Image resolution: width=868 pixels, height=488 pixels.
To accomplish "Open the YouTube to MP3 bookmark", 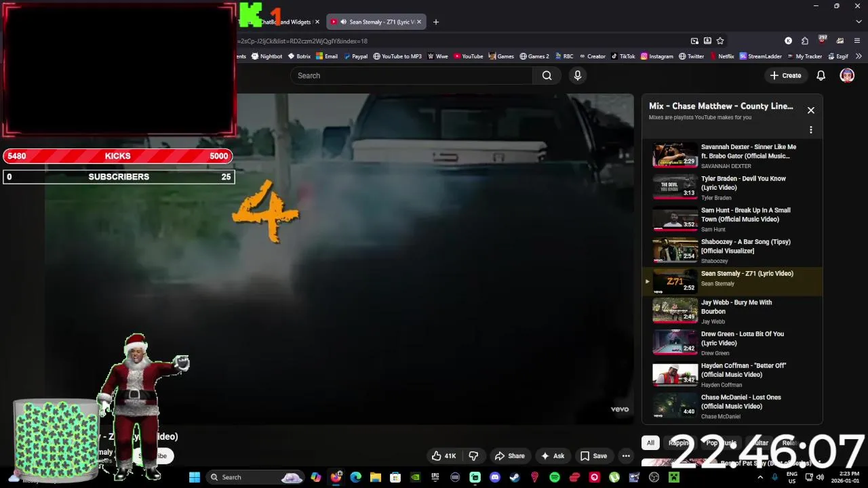I will (397, 56).
